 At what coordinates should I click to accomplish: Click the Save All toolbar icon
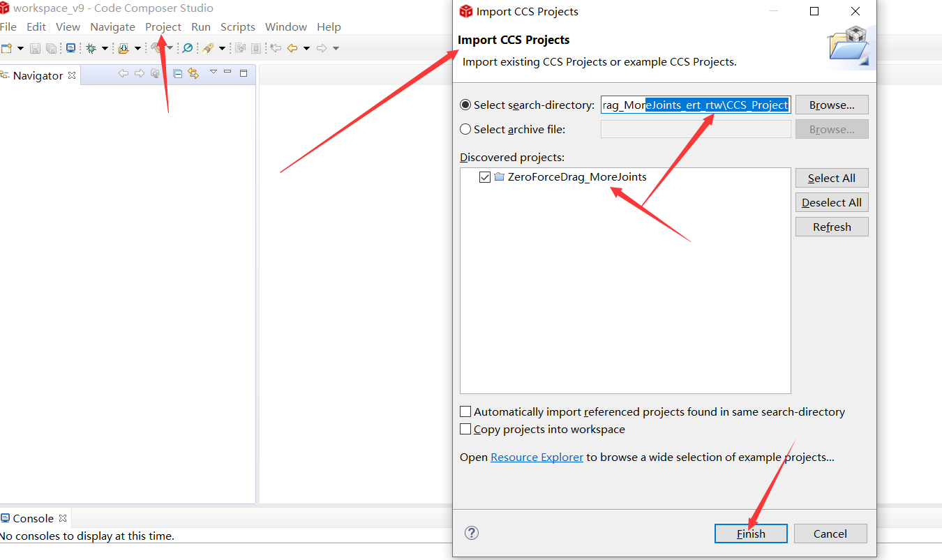click(x=52, y=47)
